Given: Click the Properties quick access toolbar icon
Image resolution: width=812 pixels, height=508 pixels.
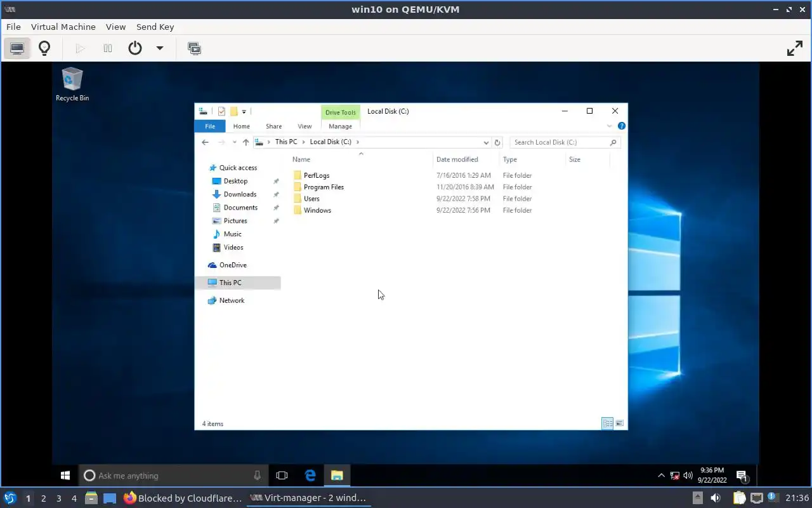Looking at the screenshot, I should 221,111.
